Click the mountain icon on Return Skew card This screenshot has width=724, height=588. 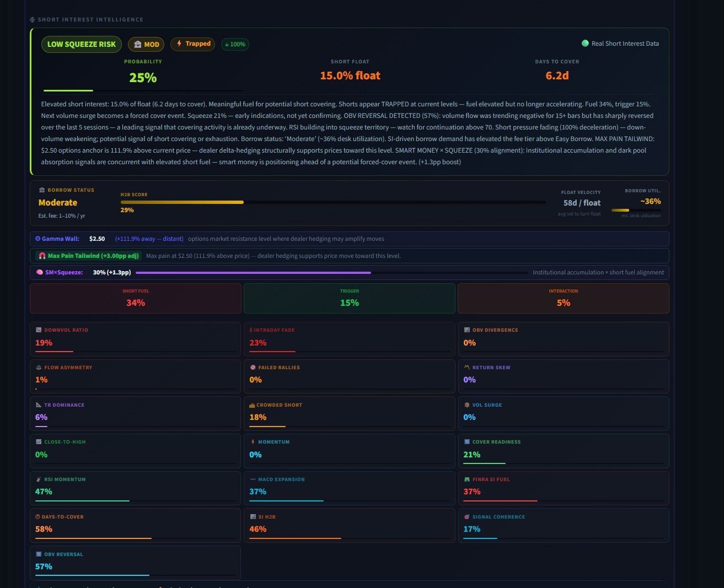466,367
